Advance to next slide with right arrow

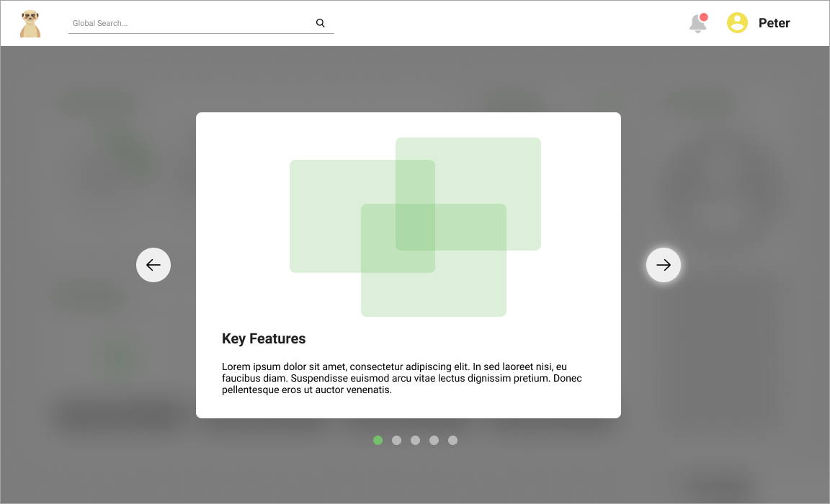coord(664,265)
